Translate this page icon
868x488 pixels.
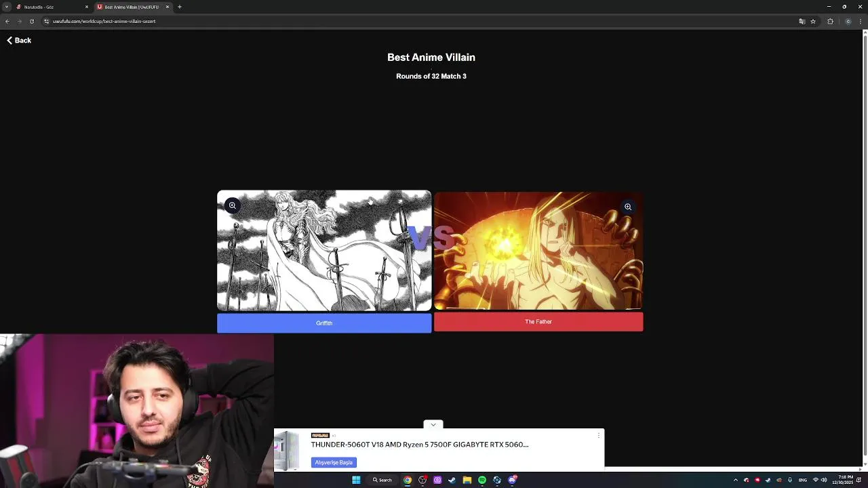(x=802, y=21)
